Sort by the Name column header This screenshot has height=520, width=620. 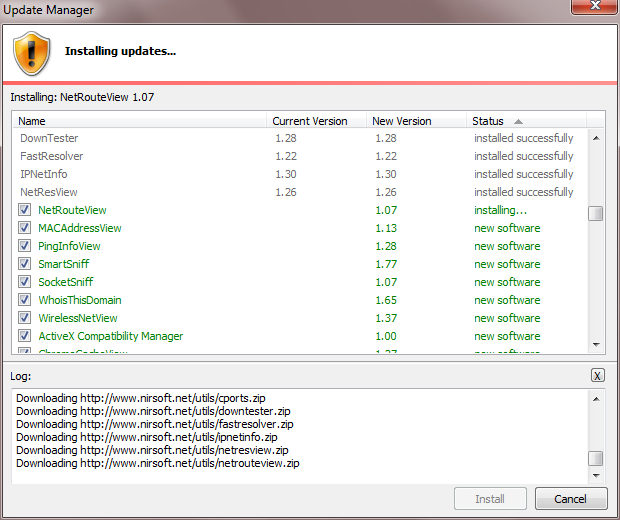(140, 121)
